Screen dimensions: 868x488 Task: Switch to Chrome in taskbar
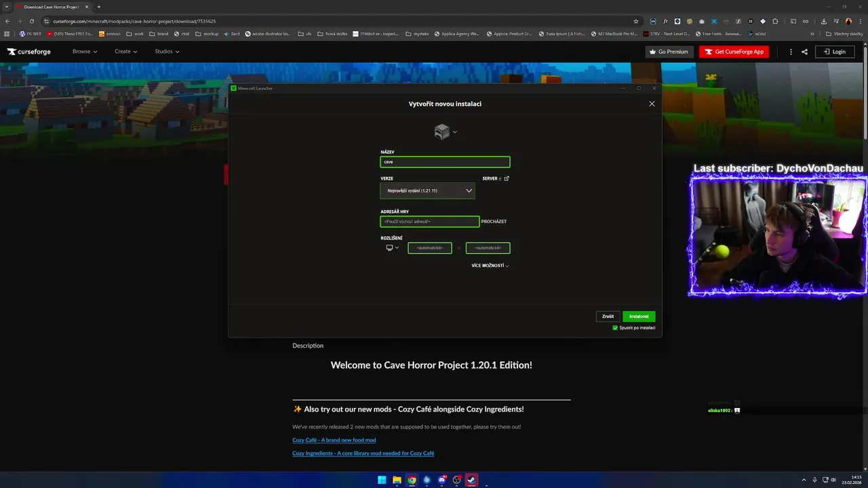coord(412,480)
